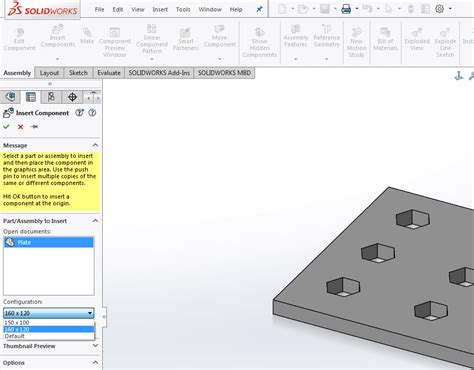Collapse the Options section
The height and width of the screenshot is (370, 474).
pos(95,362)
